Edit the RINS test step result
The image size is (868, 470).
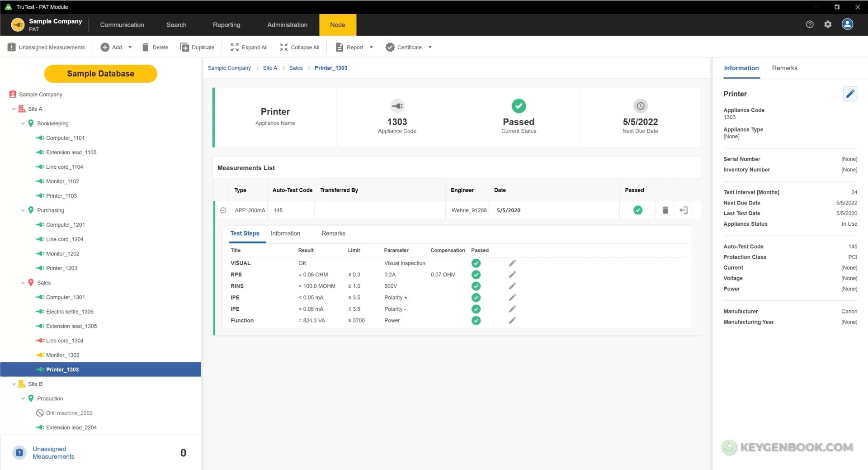pyautogui.click(x=512, y=286)
